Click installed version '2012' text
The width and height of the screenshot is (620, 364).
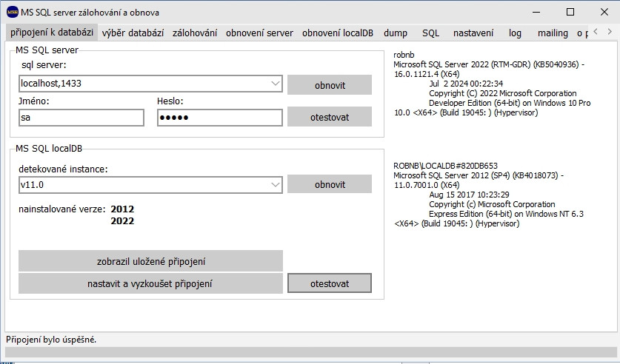pyautogui.click(x=122, y=209)
